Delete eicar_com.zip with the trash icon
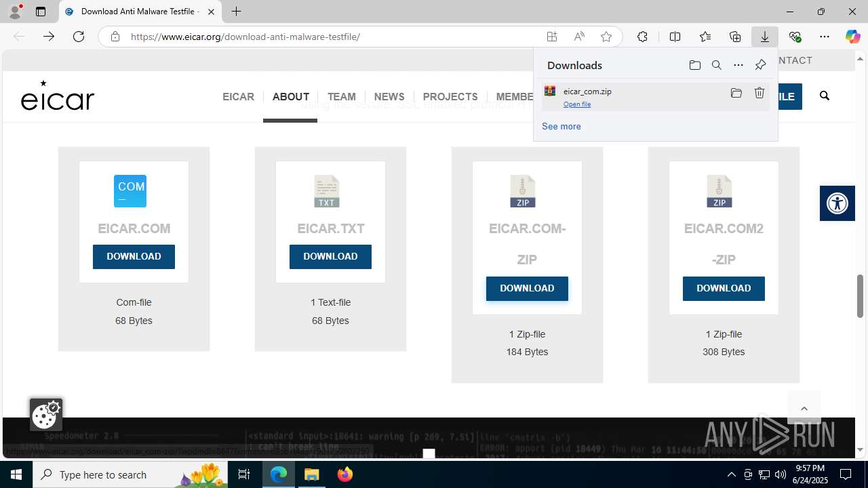This screenshot has width=868, height=488. point(759,93)
